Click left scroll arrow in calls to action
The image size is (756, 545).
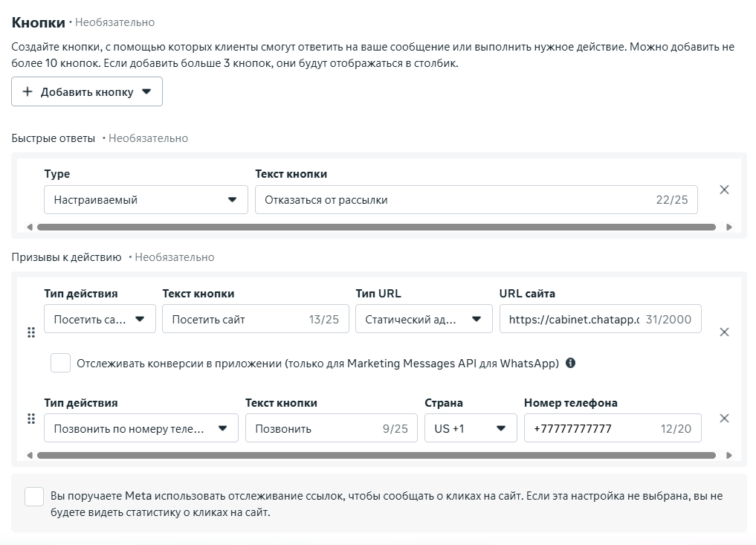(29, 455)
